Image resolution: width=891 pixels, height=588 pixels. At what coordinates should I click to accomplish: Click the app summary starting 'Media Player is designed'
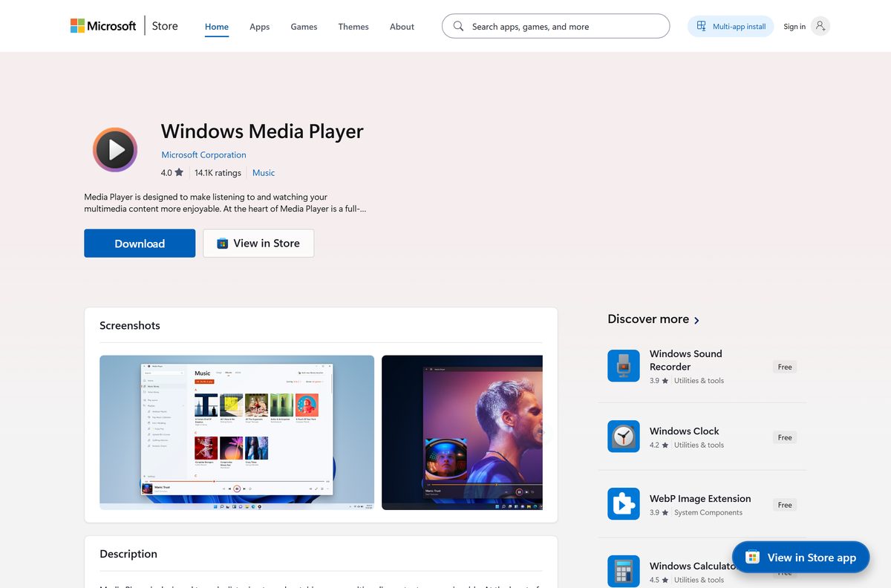[x=225, y=203]
